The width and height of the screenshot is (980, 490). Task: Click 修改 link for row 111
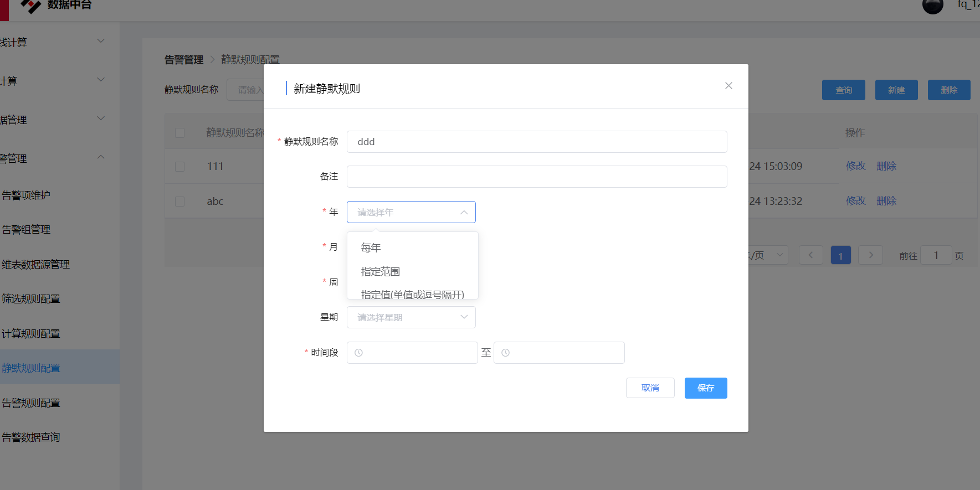click(855, 166)
